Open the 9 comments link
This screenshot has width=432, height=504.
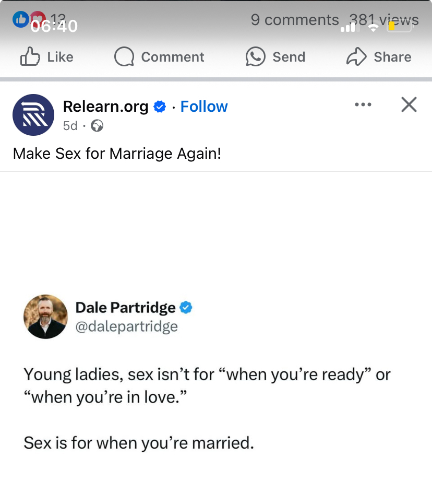coord(294,20)
